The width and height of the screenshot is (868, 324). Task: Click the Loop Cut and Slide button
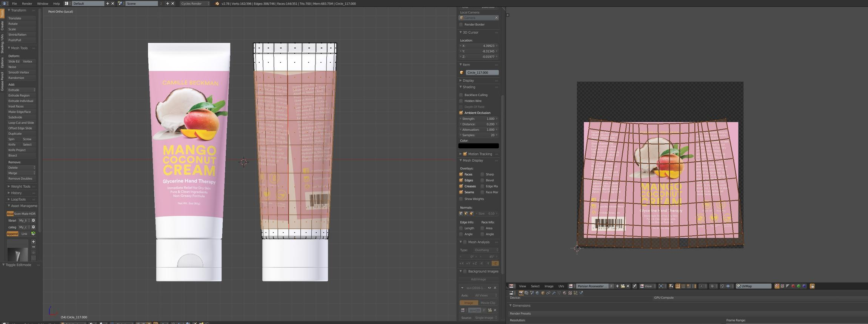pyautogui.click(x=21, y=123)
